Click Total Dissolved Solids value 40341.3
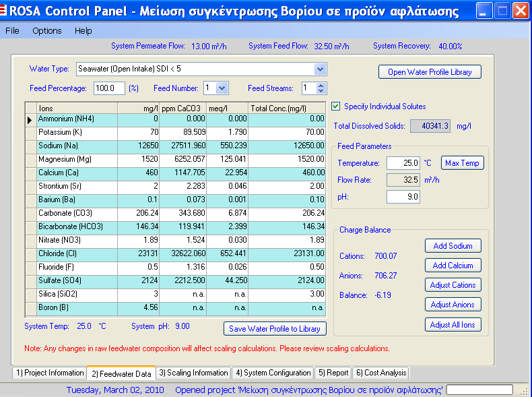The image size is (532, 397). [430, 126]
